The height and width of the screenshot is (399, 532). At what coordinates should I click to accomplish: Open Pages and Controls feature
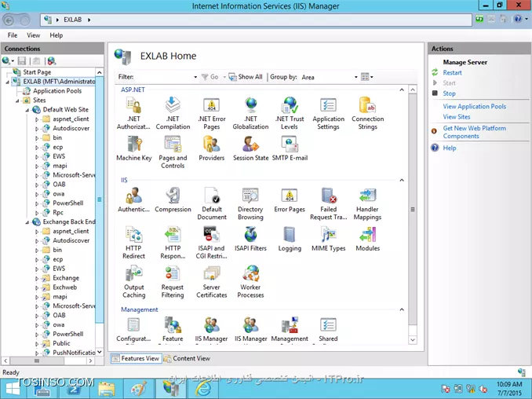(173, 152)
